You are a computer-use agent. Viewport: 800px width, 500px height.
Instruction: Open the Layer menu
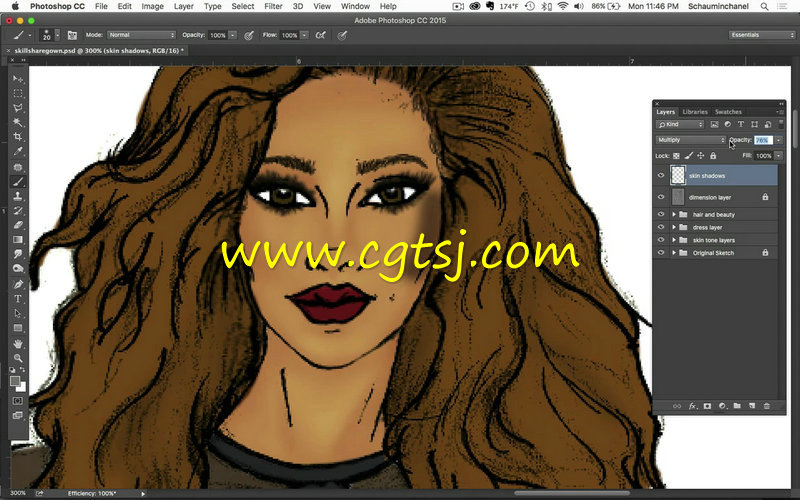point(183,6)
